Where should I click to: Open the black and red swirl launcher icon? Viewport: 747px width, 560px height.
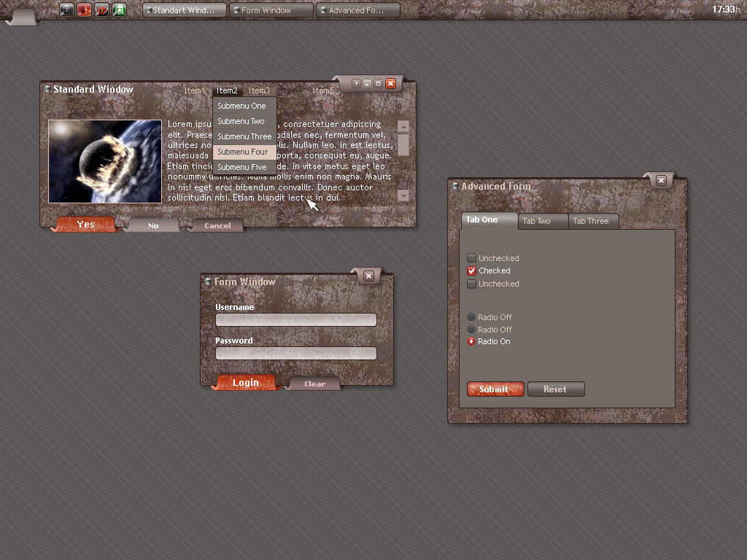[101, 10]
